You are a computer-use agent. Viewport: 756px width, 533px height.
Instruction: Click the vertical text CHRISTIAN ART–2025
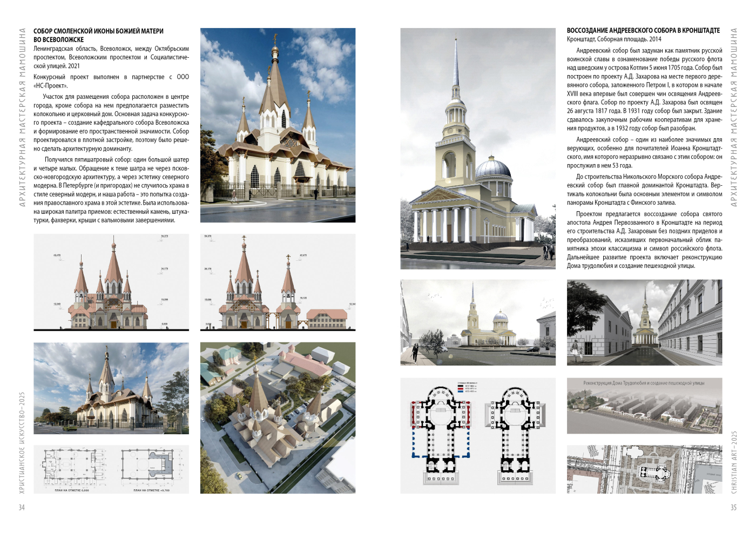734,462
